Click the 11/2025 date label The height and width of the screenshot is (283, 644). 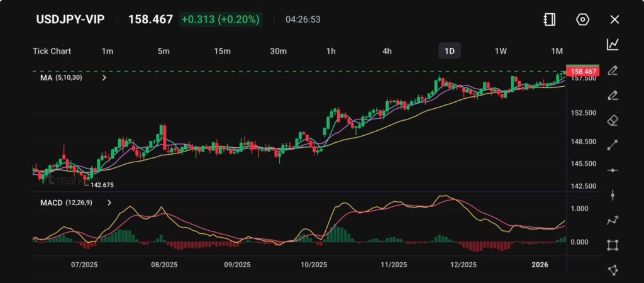(x=394, y=265)
